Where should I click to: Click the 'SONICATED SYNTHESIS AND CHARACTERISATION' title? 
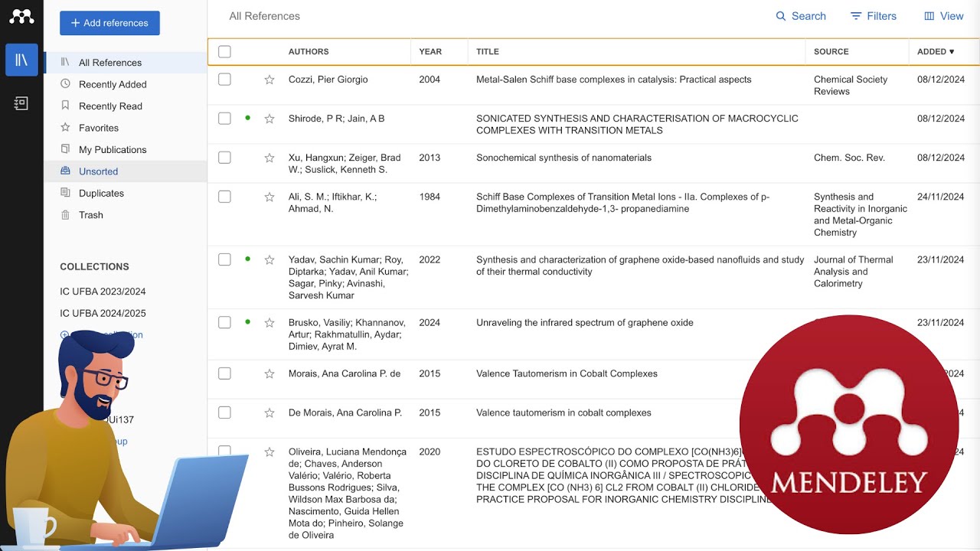637,125
